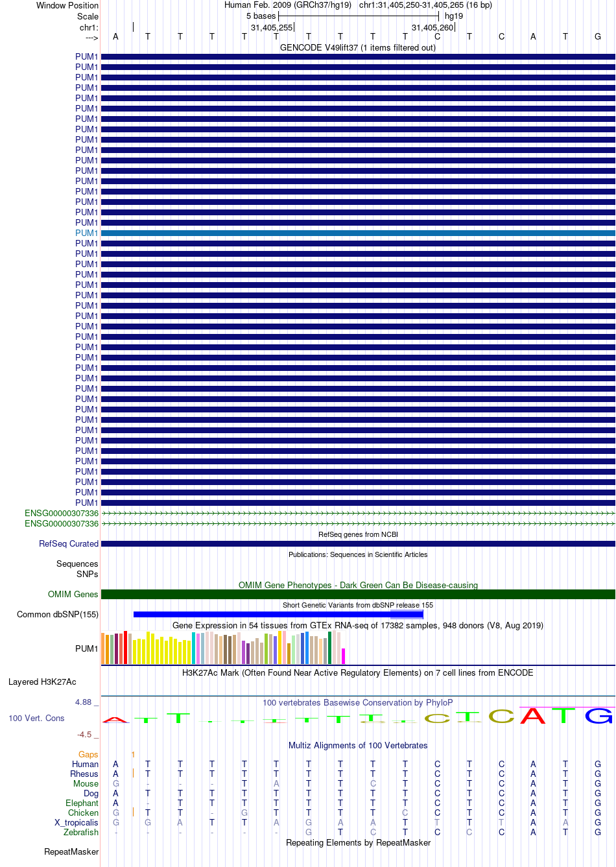The image size is (616, 867).
Task: Open Repeating Elements by RepeatMasker title
Action: 358,842
